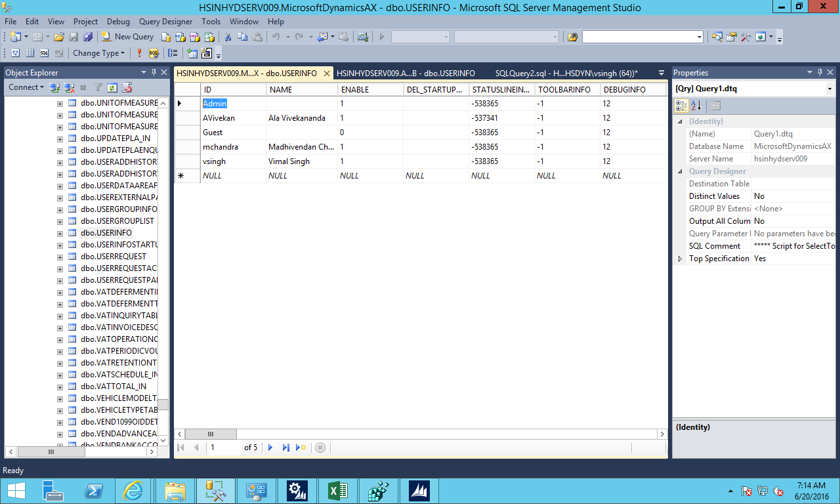Screen dimensions: 840x504
Task: Move to the last record with navigator button
Action: click(x=286, y=447)
